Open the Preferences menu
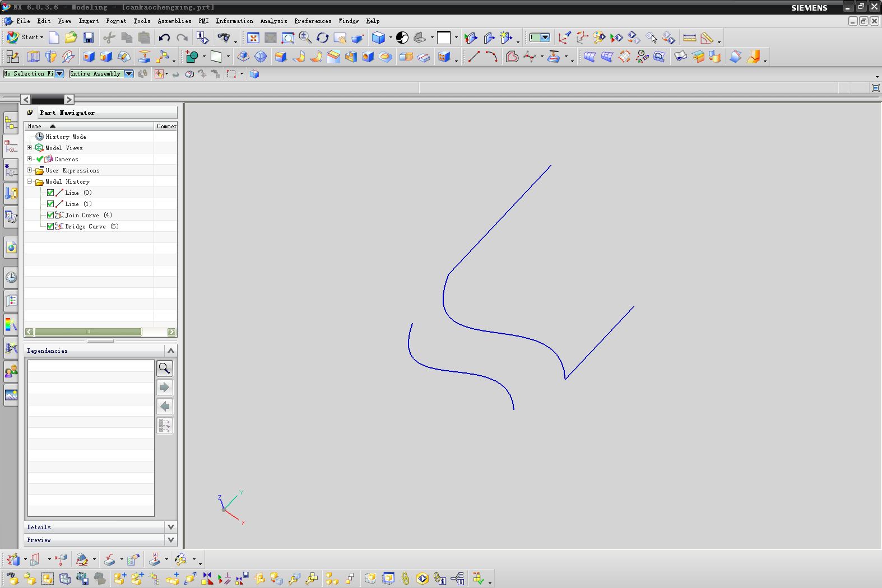 [x=313, y=21]
